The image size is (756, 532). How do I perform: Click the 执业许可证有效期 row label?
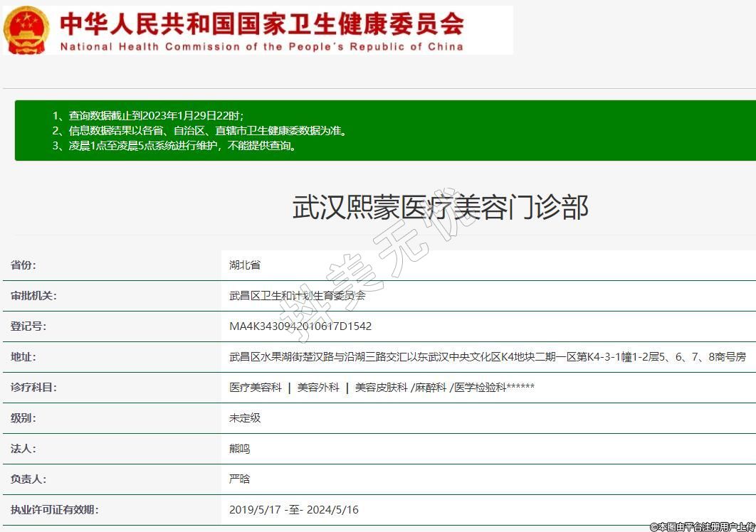(55, 510)
